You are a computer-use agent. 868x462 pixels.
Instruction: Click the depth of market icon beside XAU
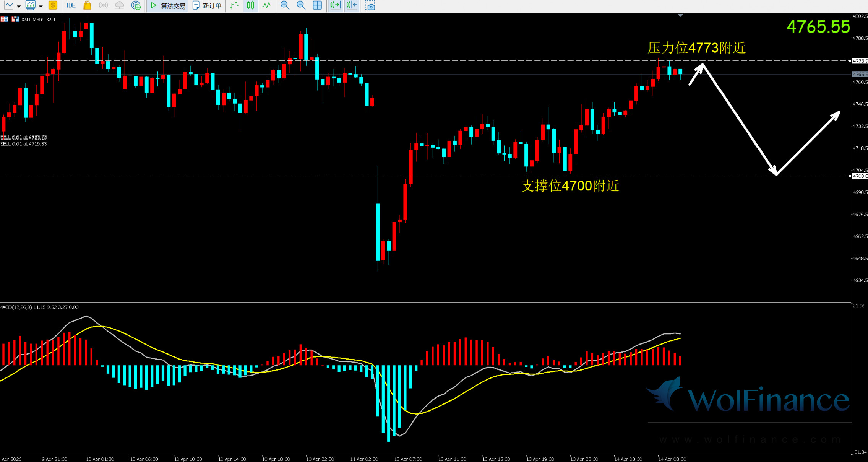(15, 19)
